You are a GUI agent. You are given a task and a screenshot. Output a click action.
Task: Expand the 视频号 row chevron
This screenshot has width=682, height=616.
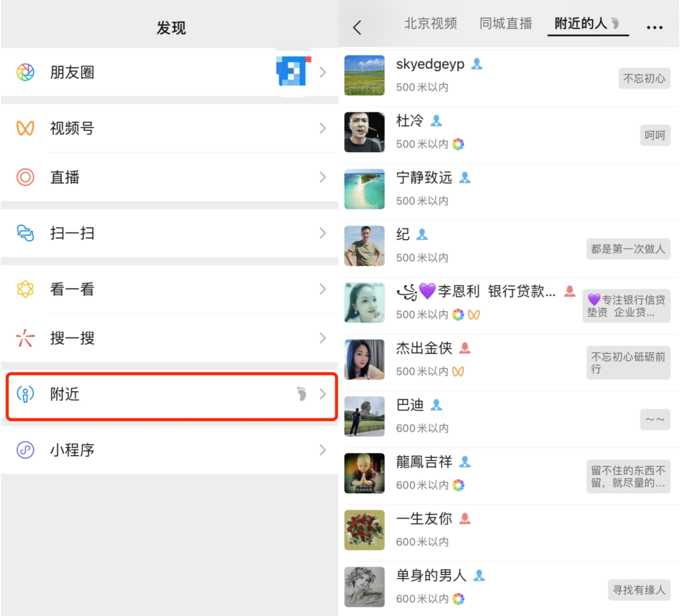pos(323,128)
